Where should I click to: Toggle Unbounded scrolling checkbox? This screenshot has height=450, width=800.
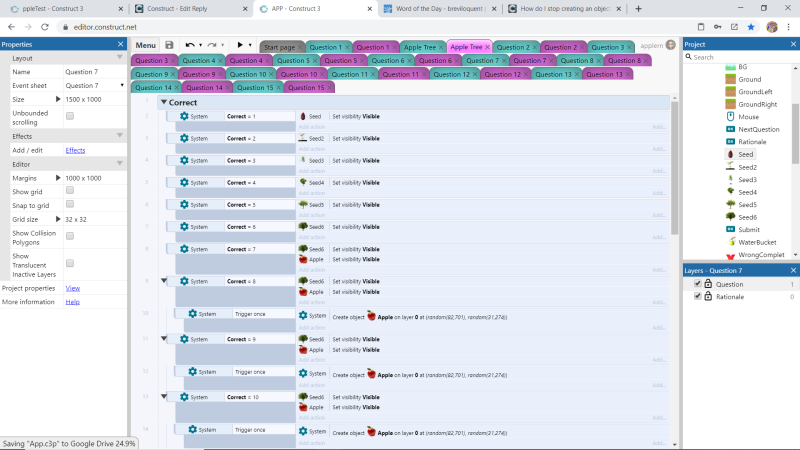(70, 116)
